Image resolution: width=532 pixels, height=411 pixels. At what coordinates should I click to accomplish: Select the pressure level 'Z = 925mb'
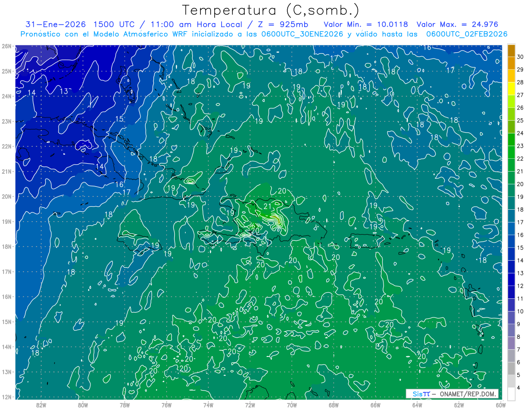[x=284, y=24]
